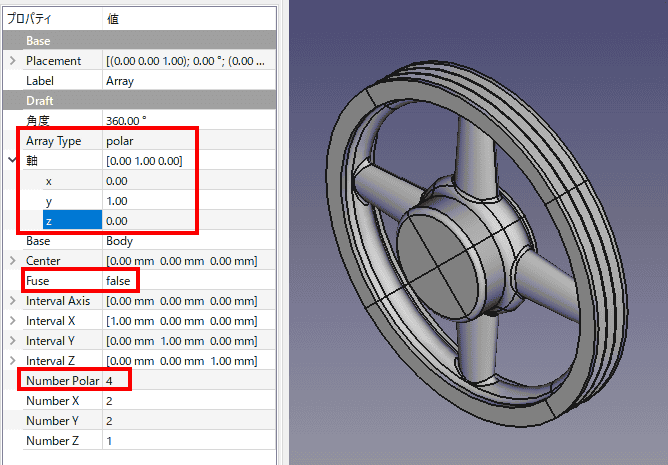Select the Base group header
668x465 pixels.
coord(140,40)
